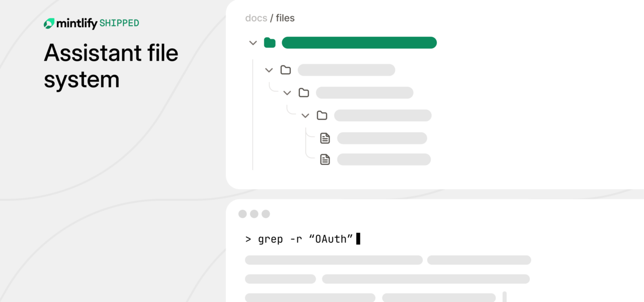Collapse the third-level folder chevron

pos(287,93)
